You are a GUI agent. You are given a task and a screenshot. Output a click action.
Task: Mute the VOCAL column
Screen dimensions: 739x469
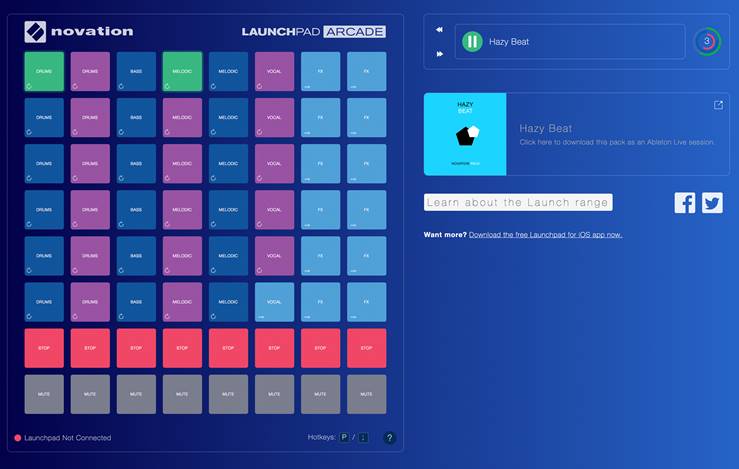pos(274,395)
